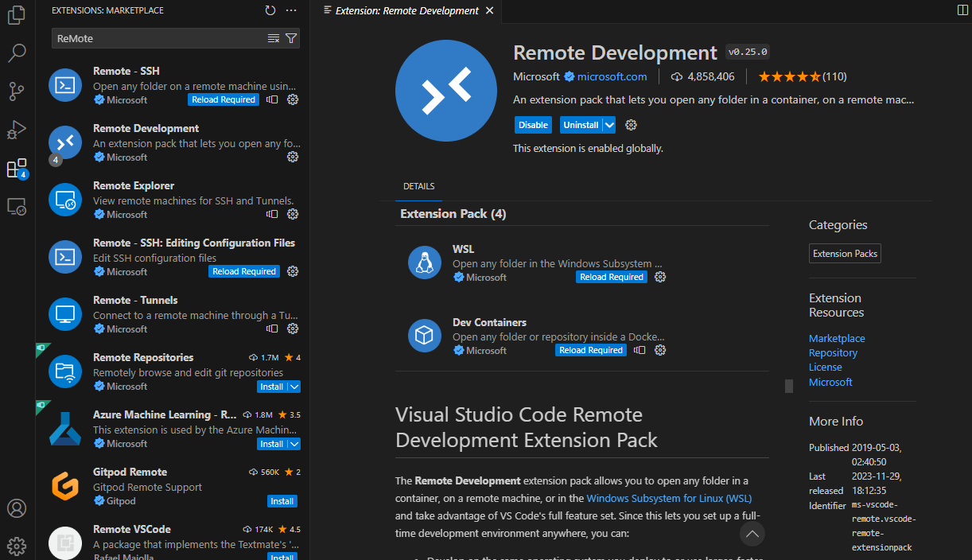Open Marketplace resource link
Image resolution: width=972 pixels, height=560 pixels.
(x=837, y=338)
